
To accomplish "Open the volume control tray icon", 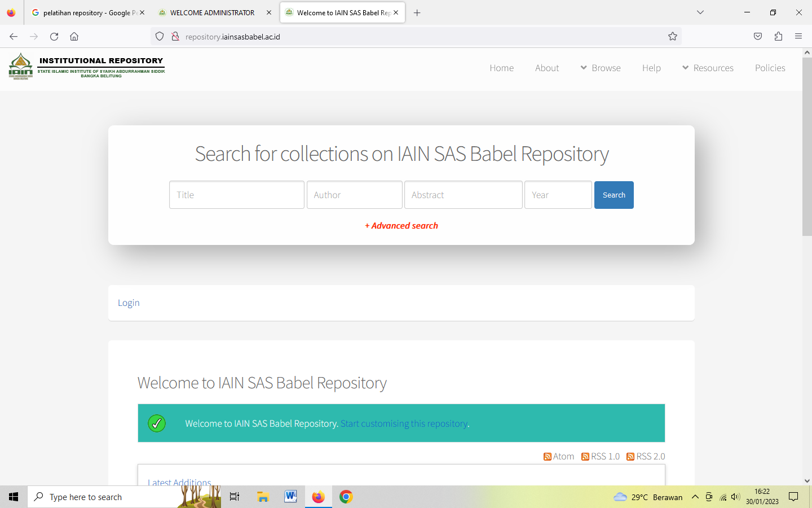I will (735, 497).
